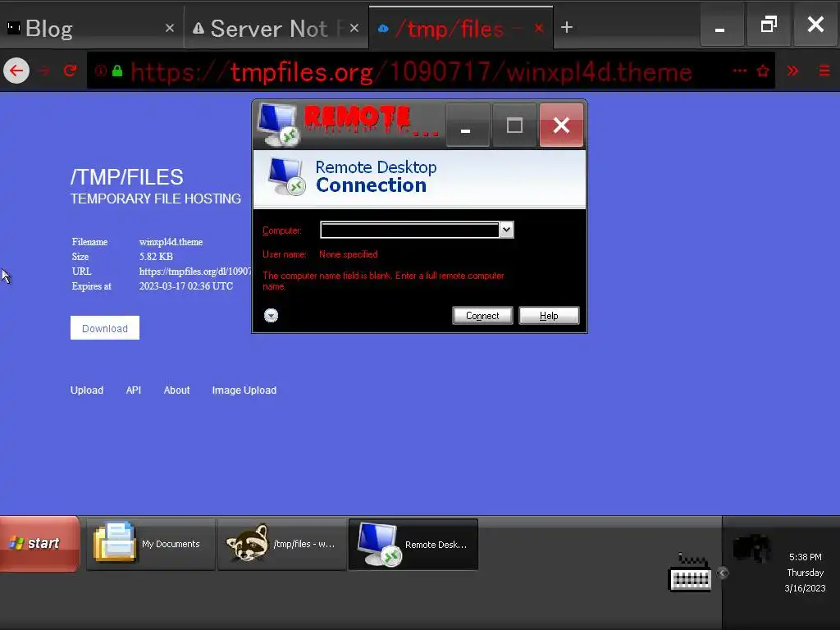Open the API link

134,390
